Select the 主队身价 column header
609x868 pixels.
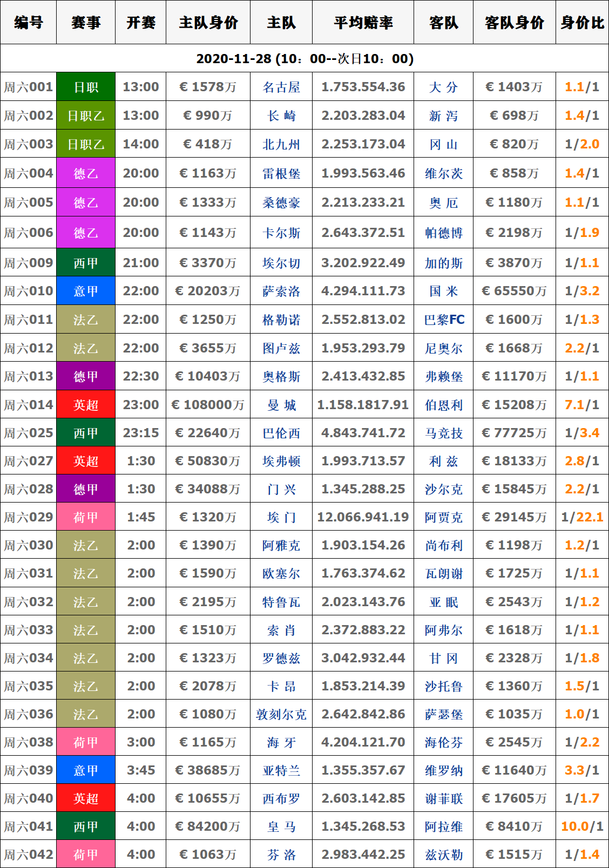208,23
